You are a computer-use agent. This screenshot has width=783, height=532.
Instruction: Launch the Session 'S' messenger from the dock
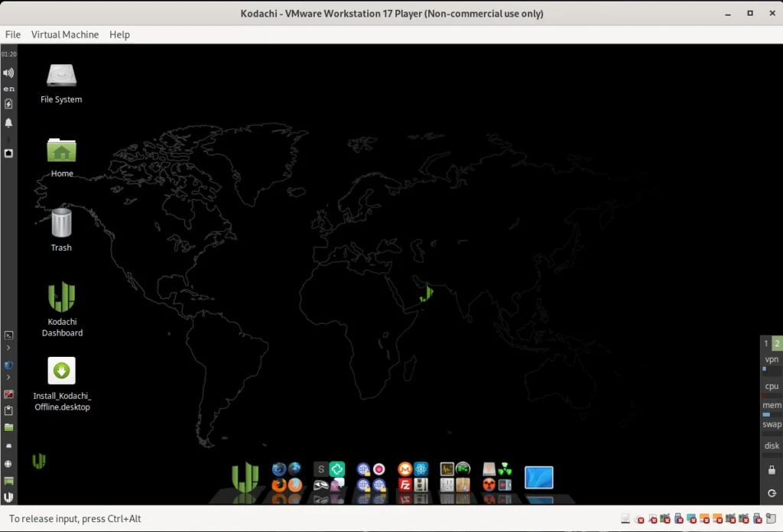(x=321, y=469)
